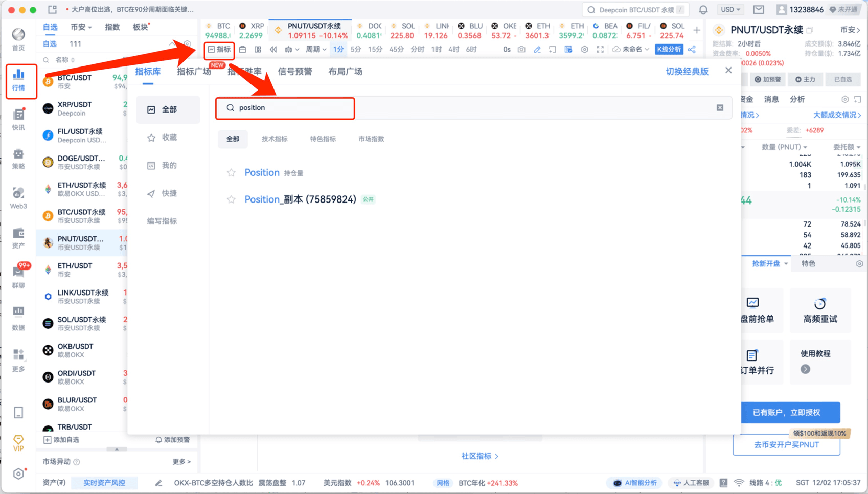Favorite the Position 持仓量 indicator star
Screen dimensions: 868x494
(x=231, y=173)
